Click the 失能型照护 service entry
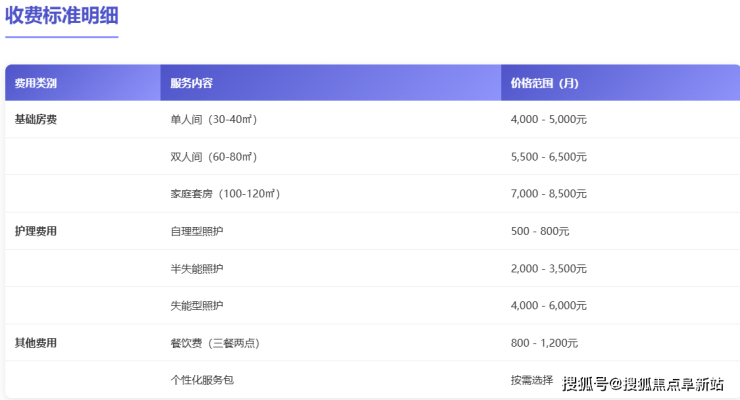Screen dimensions: 740x400 click(197, 306)
